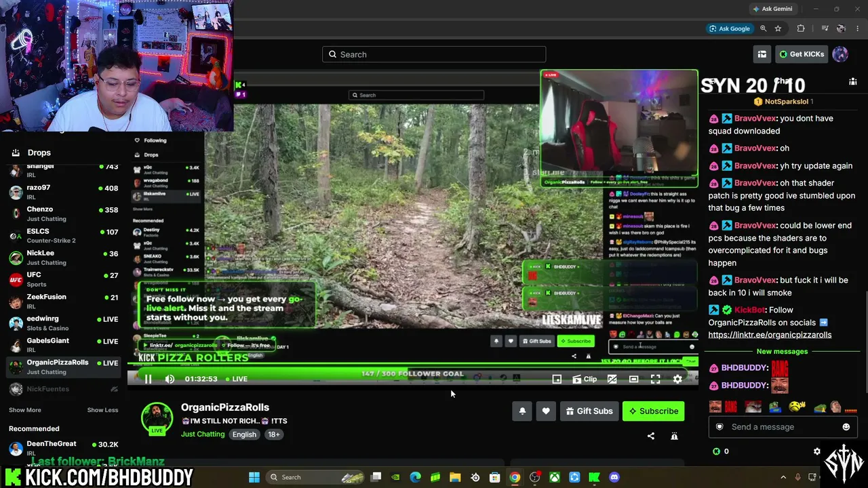Subscribe to OrganicPizzaRolls
This screenshot has width=868, height=488.
point(653,411)
